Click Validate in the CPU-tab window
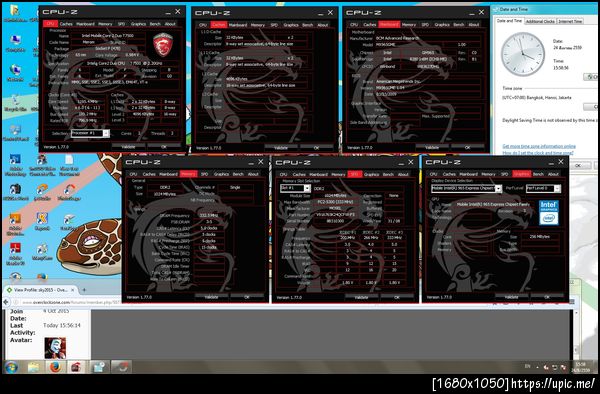The height and width of the screenshot is (394, 600). point(128,147)
